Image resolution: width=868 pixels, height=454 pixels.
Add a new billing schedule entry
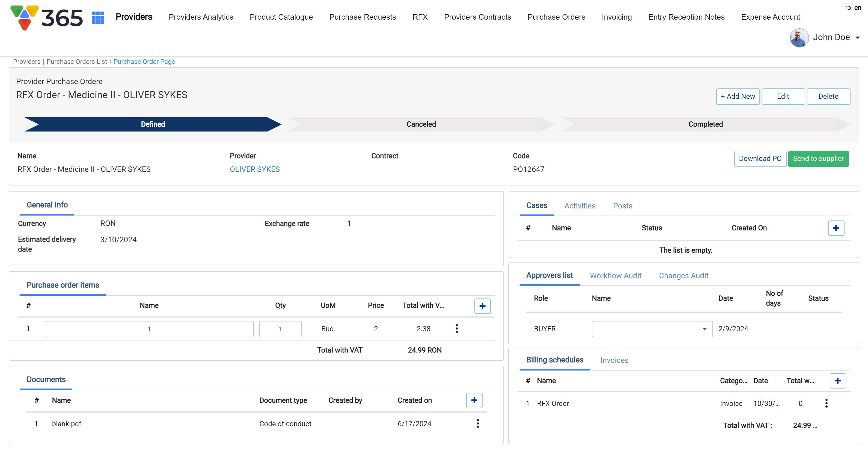tap(837, 381)
